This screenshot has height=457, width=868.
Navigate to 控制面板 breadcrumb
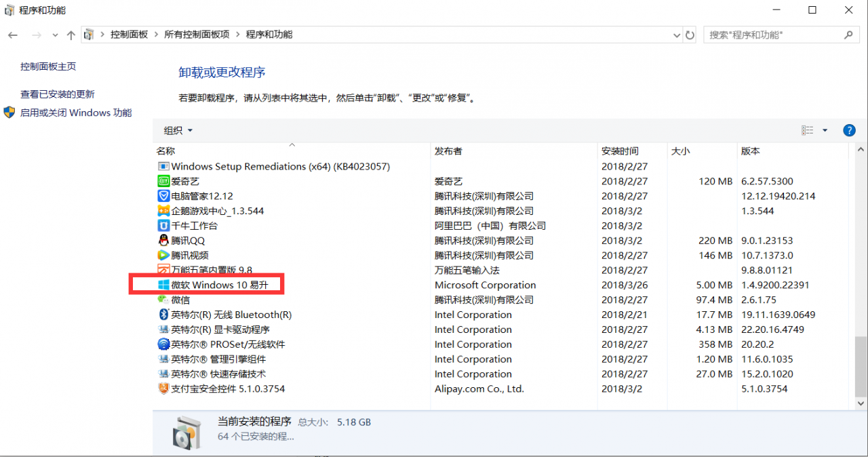[x=129, y=35]
